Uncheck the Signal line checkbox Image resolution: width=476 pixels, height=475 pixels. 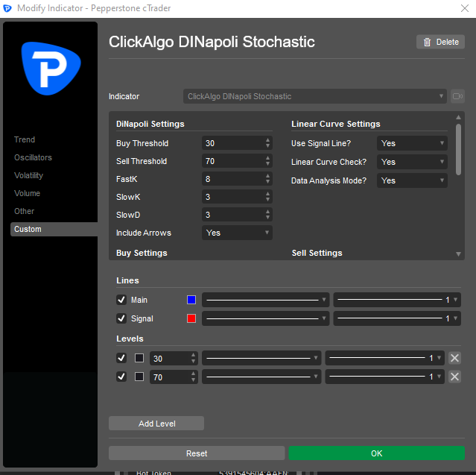click(x=121, y=318)
